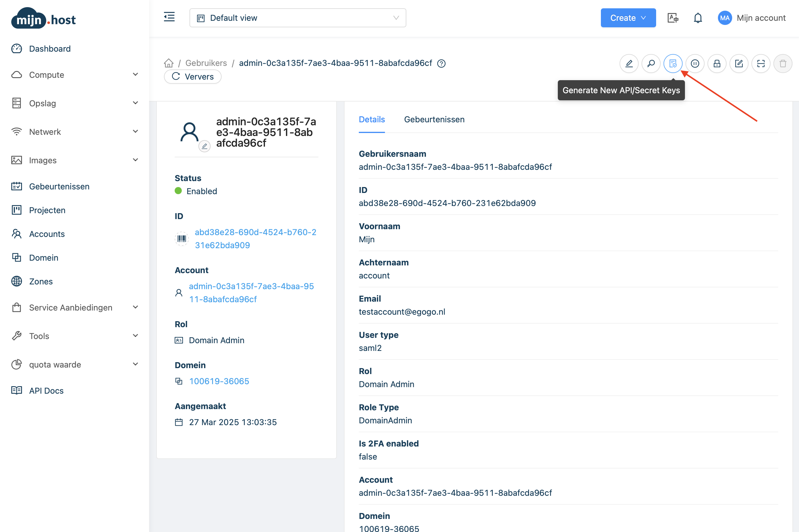Image resolution: width=799 pixels, height=532 pixels.
Task: Click the Ververs refresh button
Action: 192,77
